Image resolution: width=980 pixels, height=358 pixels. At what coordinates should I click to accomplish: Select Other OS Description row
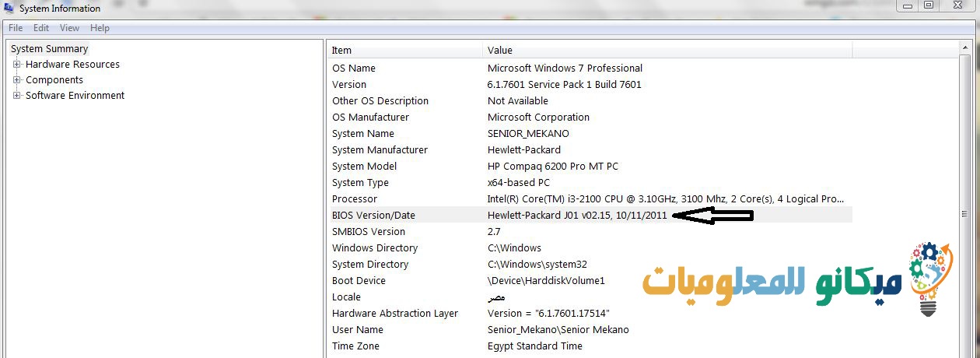pos(590,101)
